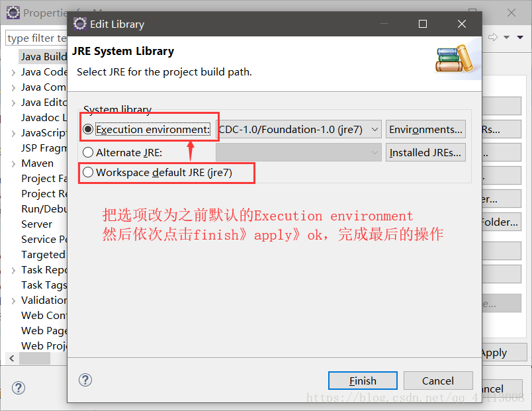
Task: Click the forward navigation arrow icon
Action: tap(493, 37)
